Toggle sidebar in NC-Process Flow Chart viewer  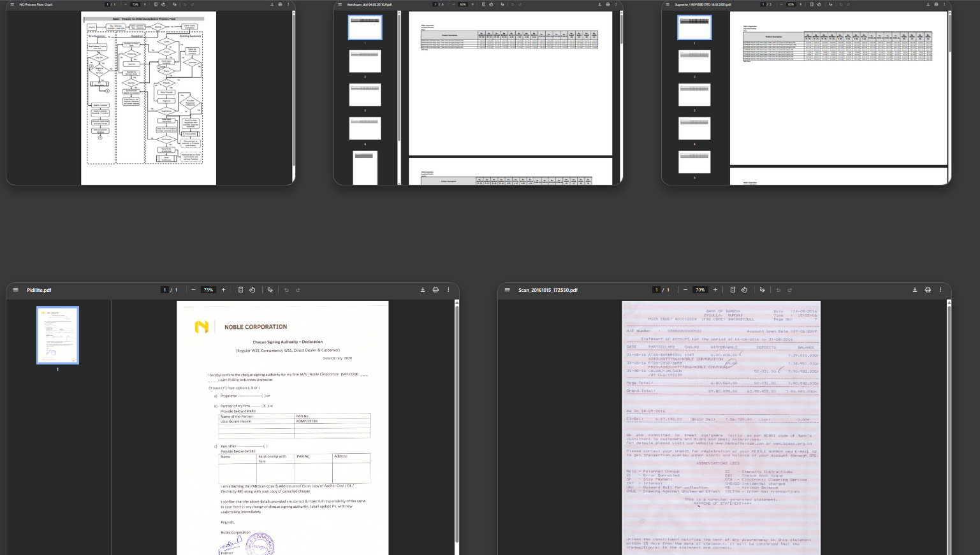click(12, 4)
